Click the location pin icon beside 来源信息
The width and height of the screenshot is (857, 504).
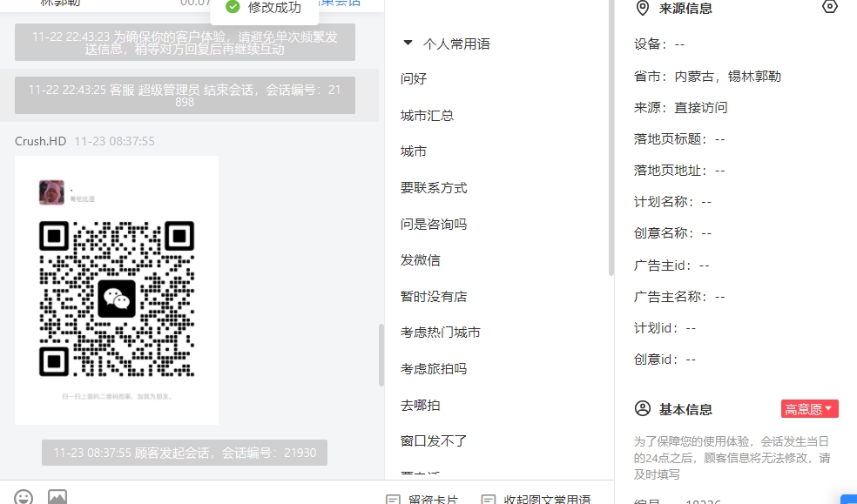(x=643, y=8)
